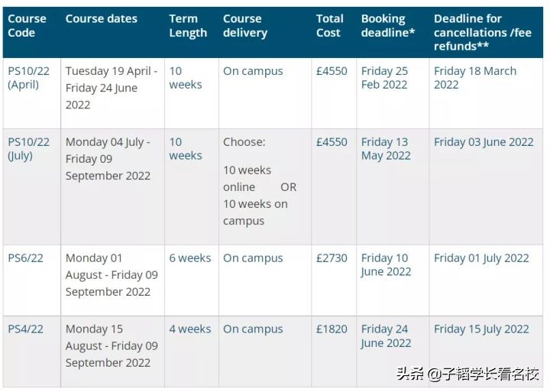Click the Friday 18 March 2022 refund deadline
This screenshot has width=550, height=392.
tap(474, 77)
